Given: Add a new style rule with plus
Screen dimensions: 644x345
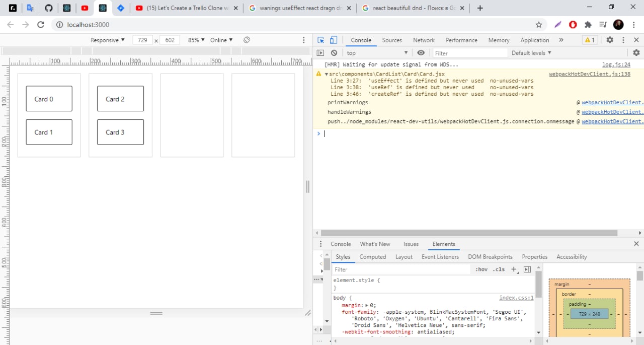Looking at the screenshot, I should [x=514, y=269].
